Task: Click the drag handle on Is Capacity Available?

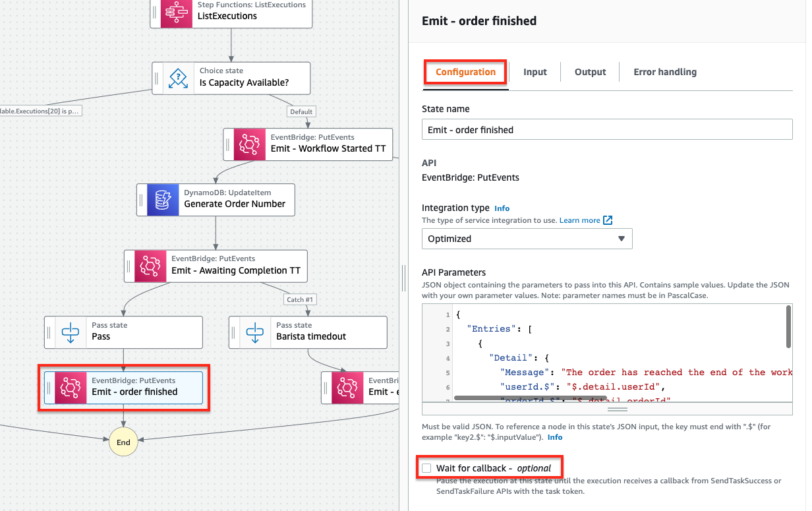Action: pyautogui.click(x=157, y=78)
